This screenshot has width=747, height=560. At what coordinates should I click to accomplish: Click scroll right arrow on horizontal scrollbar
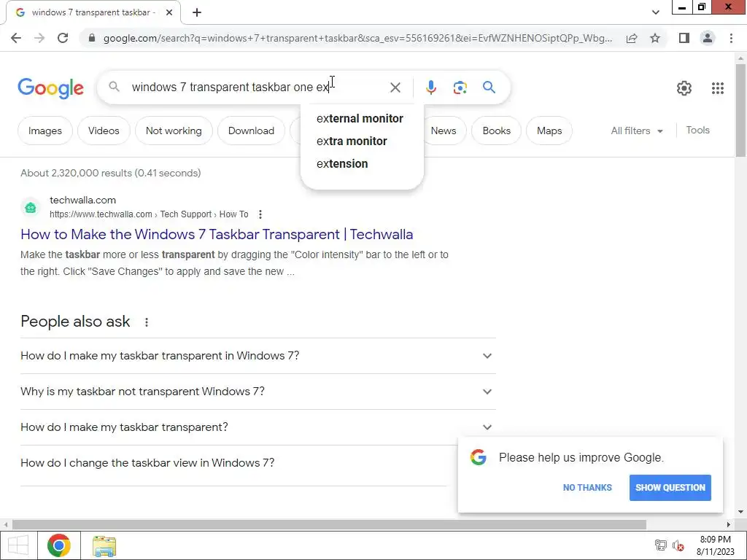729,524
